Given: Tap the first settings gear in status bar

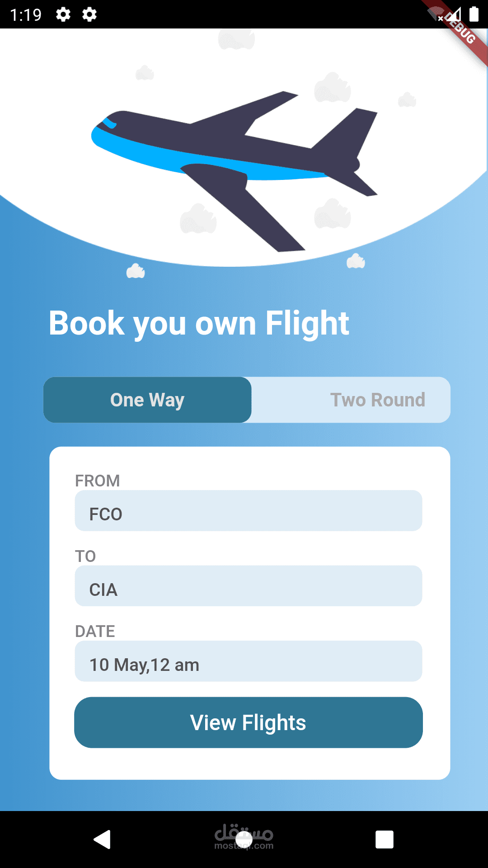Looking at the screenshot, I should click(x=63, y=14).
